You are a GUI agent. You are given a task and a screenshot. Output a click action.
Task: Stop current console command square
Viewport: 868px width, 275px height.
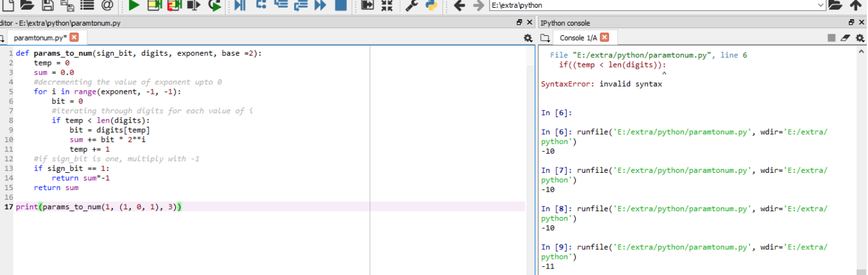tap(832, 38)
